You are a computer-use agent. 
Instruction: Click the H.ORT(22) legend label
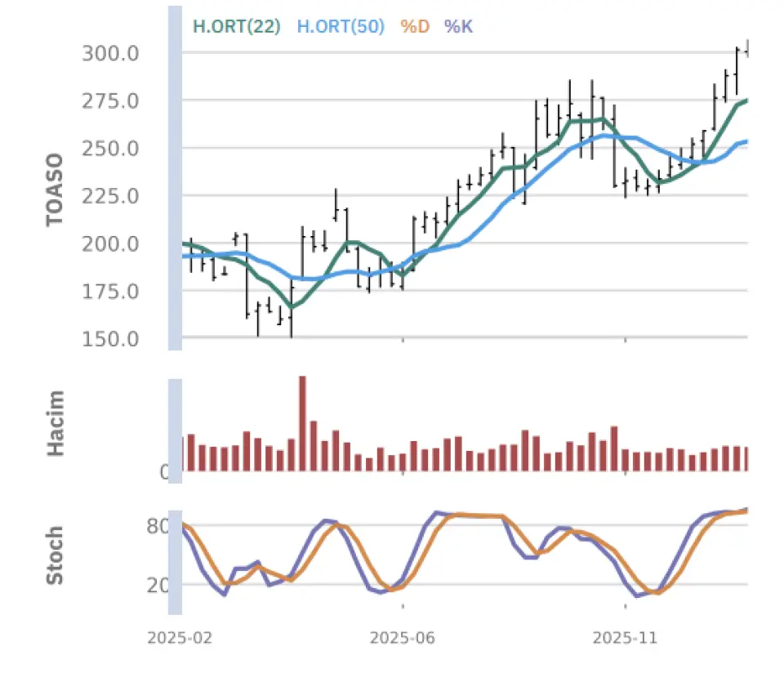pos(236,27)
